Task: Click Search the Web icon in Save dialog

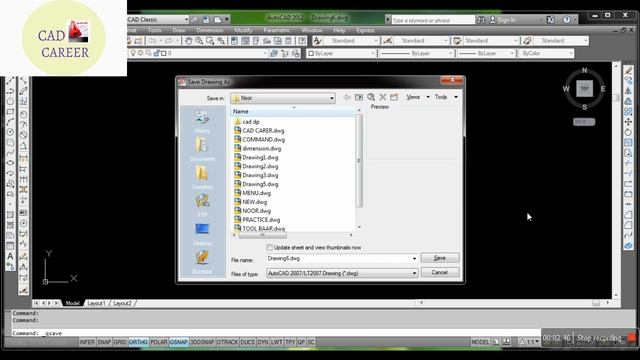Action: [x=371, y=97]
